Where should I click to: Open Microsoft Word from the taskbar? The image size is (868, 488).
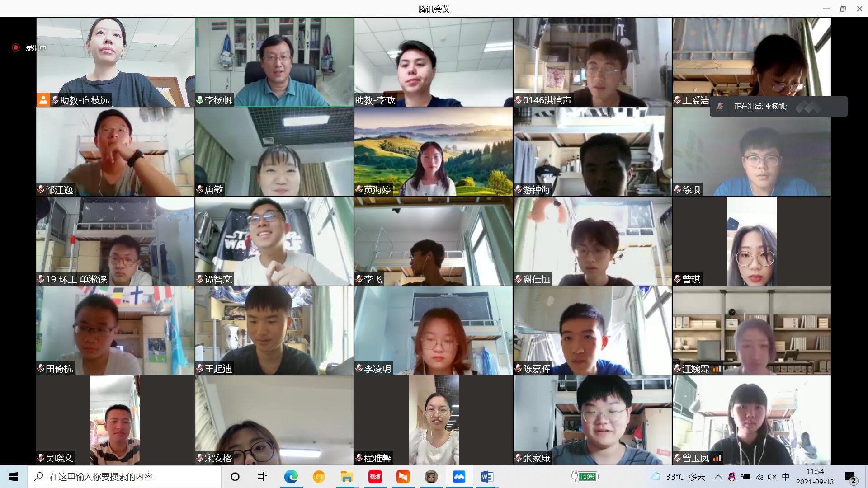click(487, 477)
